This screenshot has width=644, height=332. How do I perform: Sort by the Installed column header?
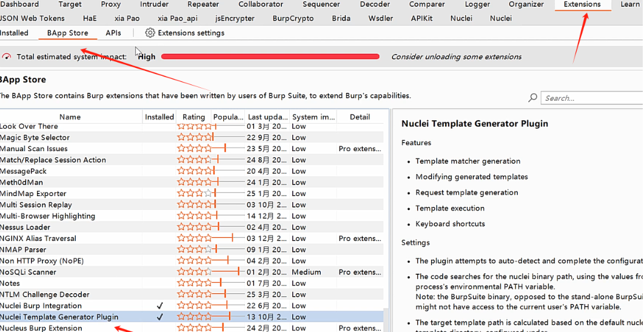click(159, 117)
